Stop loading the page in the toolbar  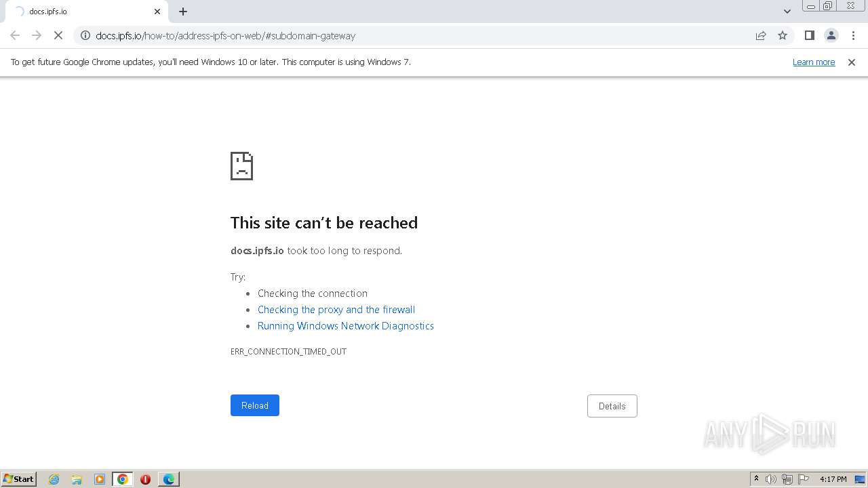58,35
